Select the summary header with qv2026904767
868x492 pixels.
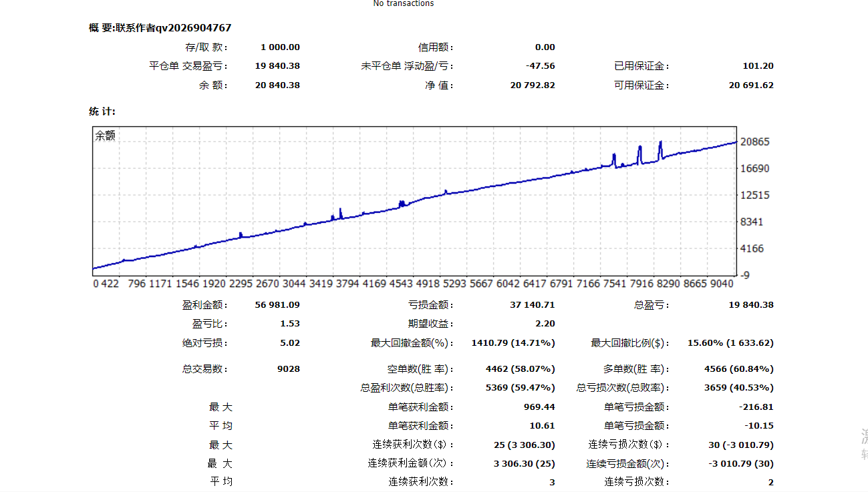click(160, 27)
